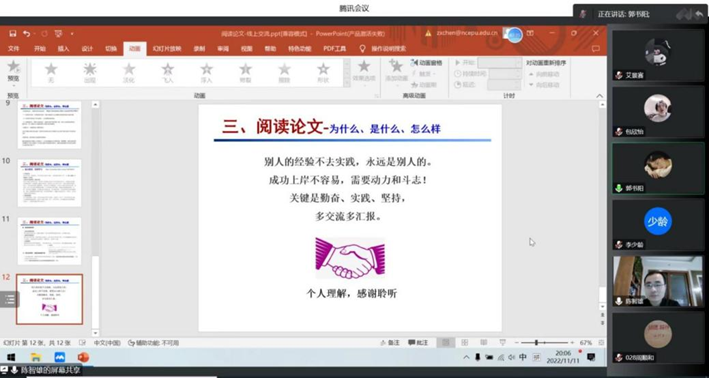The width and height of the screenshot is (709, 378).
Task: Select slide 10 thumbnail
Action: pyautogui.click(x=49, y=183)
